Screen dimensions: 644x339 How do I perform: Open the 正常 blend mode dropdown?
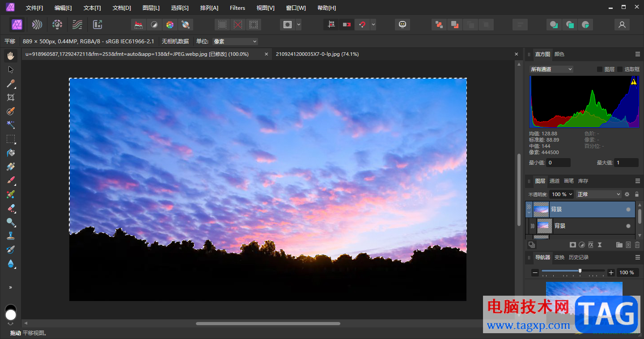point(598,194)
